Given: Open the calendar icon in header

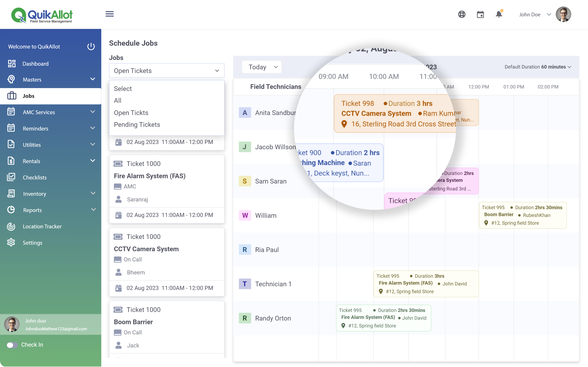Looking at the screenshot, I should pyautogui.click(x=480, y=15).
